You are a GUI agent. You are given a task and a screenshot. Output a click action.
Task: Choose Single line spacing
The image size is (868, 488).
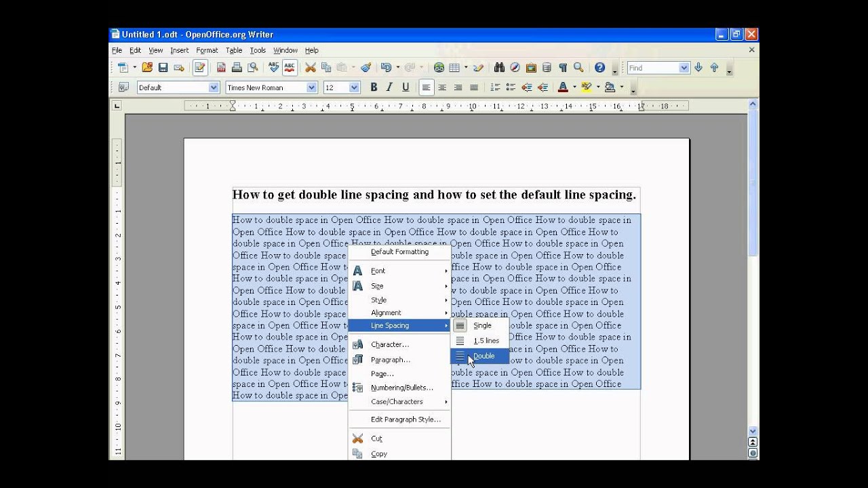click(480, 325)
